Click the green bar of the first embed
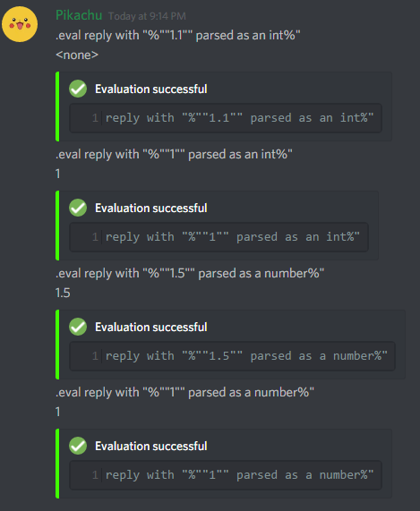The height and width of the screenshot is (511, 420). (57, 106)
